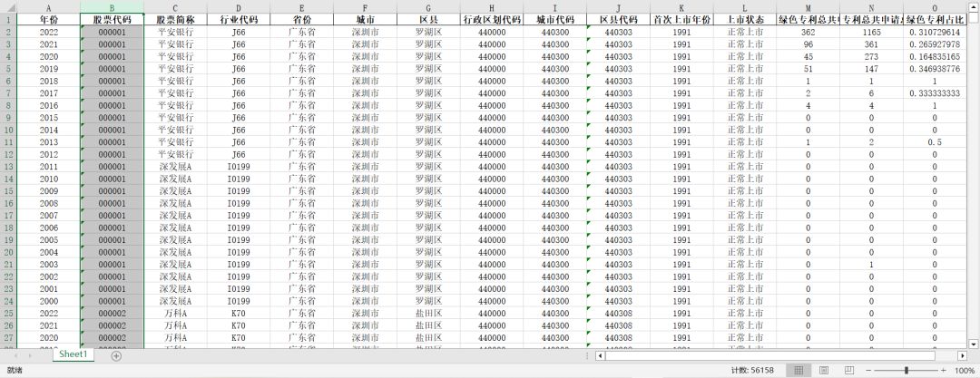Zoom in with the plus button
The width and height of the screenshot is (980, 378).
(x=945, y=371)
